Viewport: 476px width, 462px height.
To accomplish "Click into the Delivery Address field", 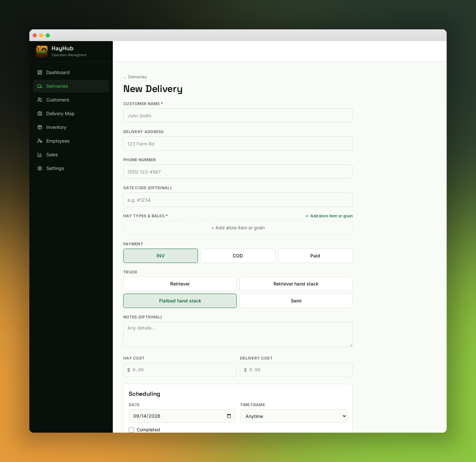I will coord(238,144).
